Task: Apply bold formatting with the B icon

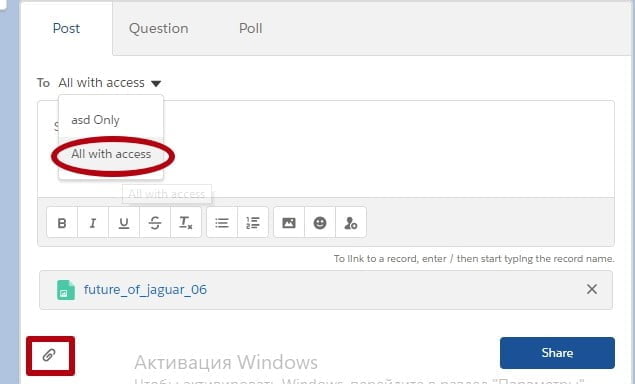Action: point(62,222)
